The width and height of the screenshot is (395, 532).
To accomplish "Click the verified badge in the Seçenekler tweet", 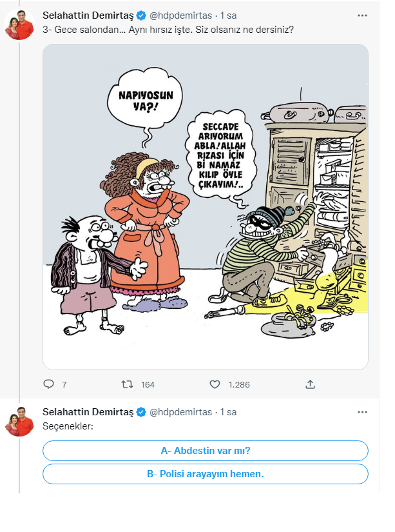I will pyautogui.click(x=139, y=412).
